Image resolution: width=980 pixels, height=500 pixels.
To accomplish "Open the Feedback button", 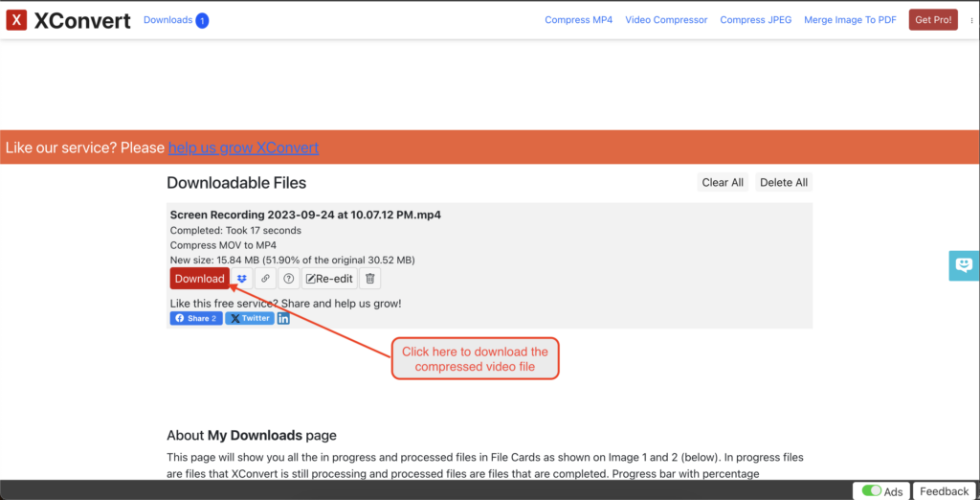I will (x=944, y=491).
